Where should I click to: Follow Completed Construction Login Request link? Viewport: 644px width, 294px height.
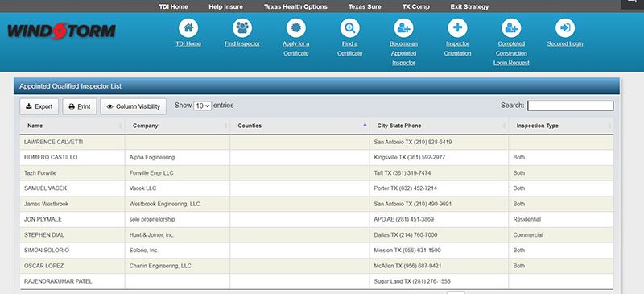[511, 53]
